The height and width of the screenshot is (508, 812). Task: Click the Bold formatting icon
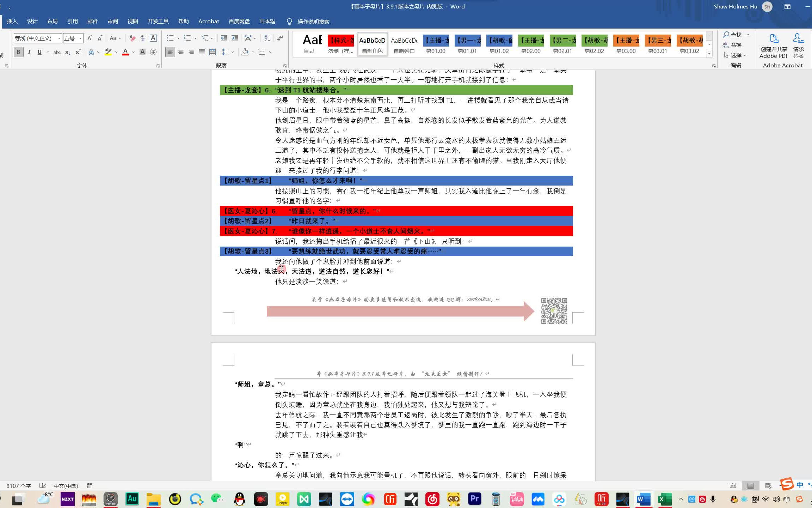18,52
